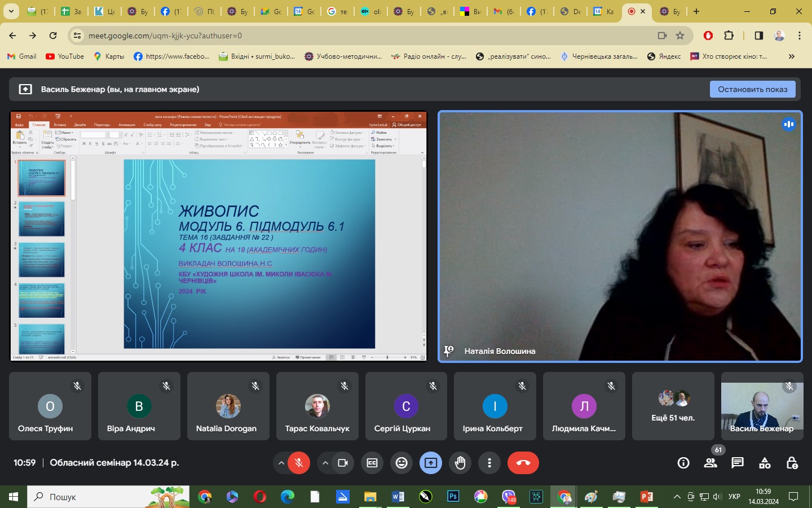Go back in Chrome
The image size is (812, 508).
point(12,36)
